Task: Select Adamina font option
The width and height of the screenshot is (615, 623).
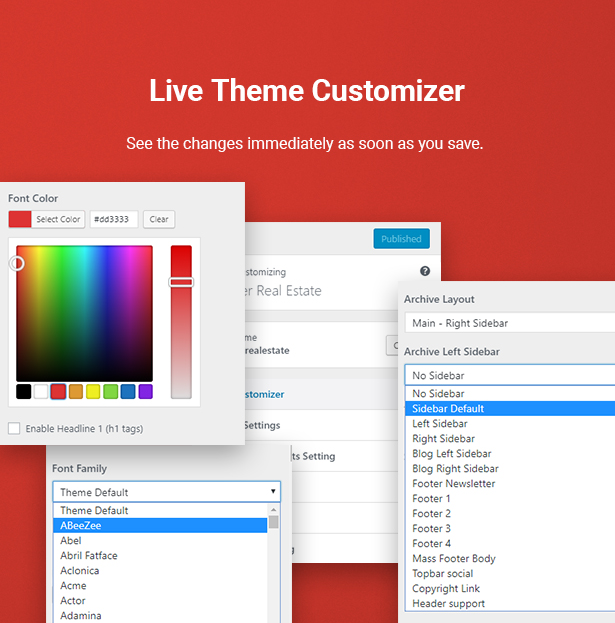Action: click(160, 615)
